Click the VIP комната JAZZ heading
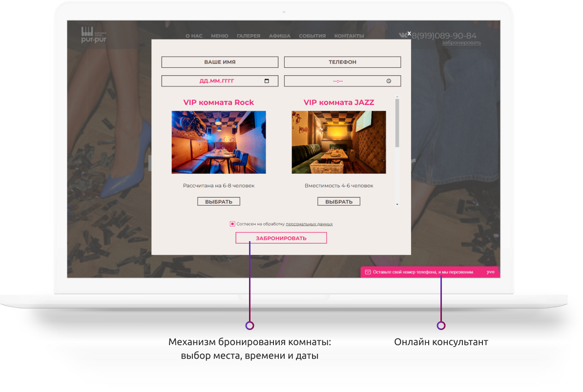583x392 pixels. point(339,103)
